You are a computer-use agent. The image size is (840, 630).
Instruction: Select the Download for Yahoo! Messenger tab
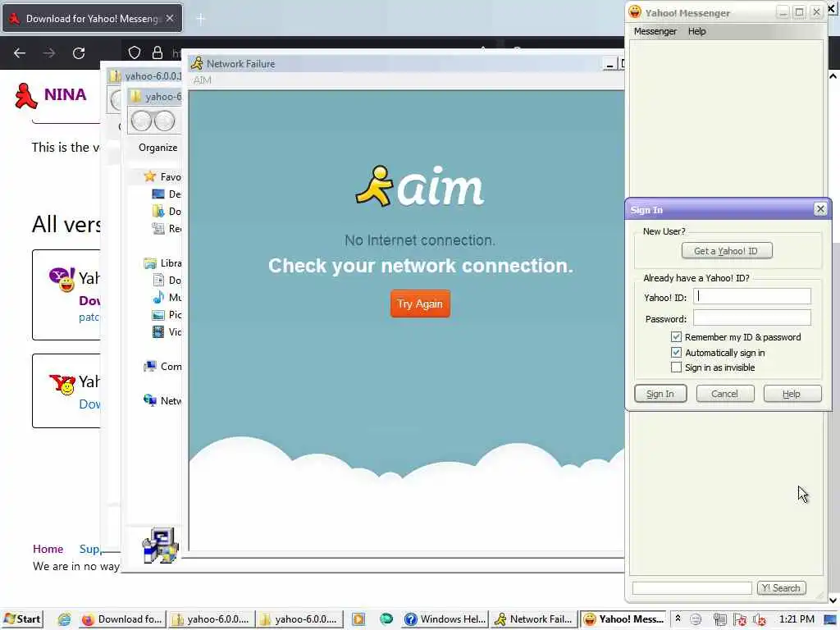(93, 18)
